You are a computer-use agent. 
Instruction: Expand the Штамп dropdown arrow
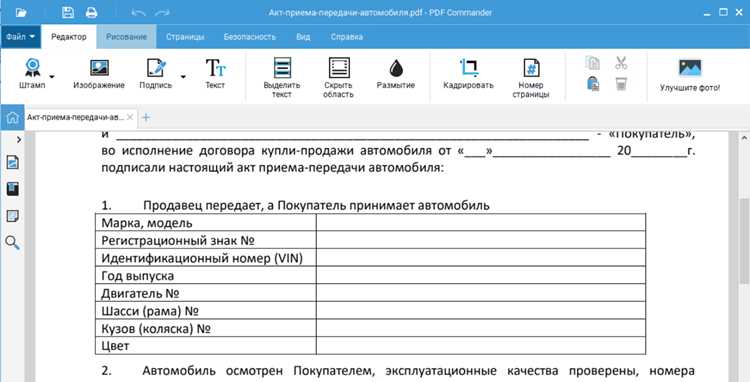pos(52,76)
